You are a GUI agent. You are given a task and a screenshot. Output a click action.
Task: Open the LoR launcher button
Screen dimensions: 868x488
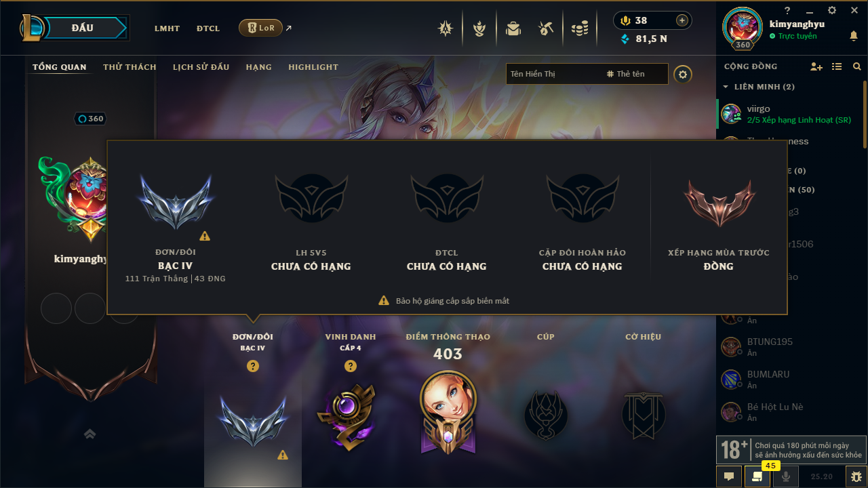pyautogui.click(x=260, y=28)
